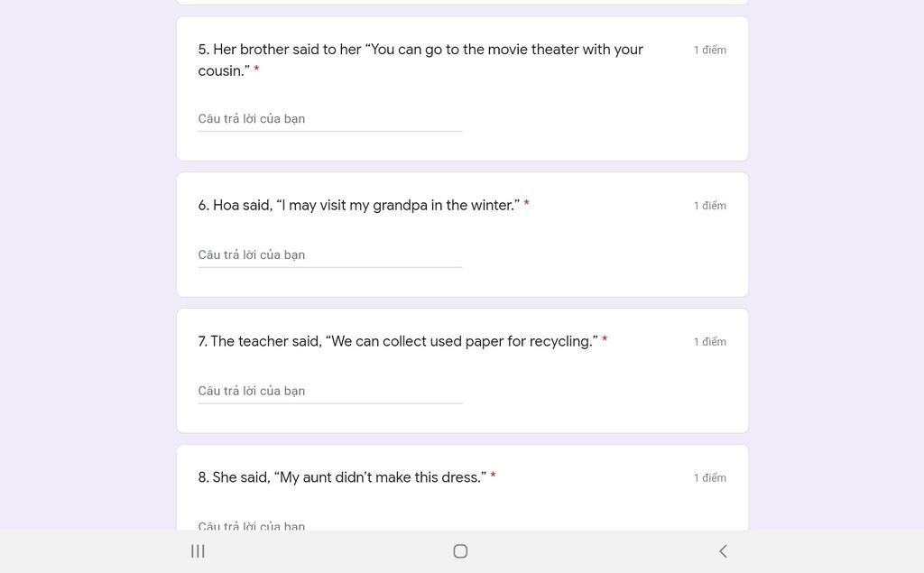Click the answer field for question 5
The image size is (924, 573).
(x=329, y=119)
